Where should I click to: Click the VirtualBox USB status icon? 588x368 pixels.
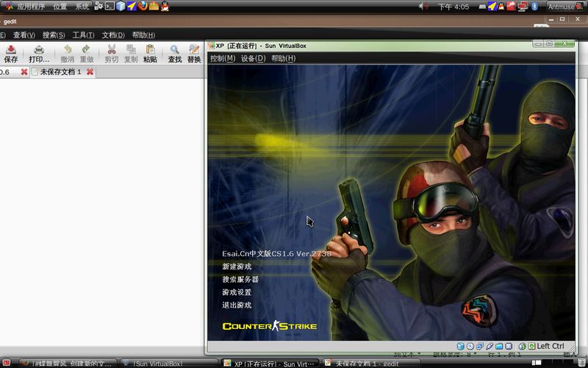(x=490, y=346)
